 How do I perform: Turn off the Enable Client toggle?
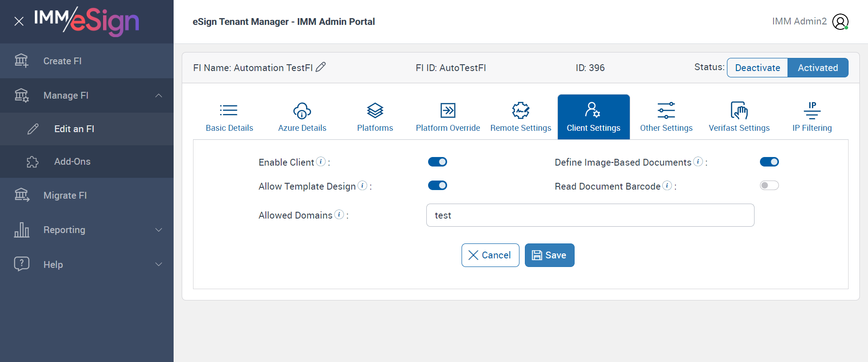click(438, 162)
